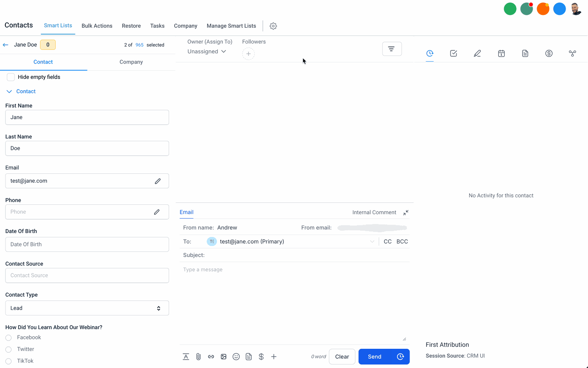Click the test@jane.com (Primary) recipient

[x=252, y=242]
